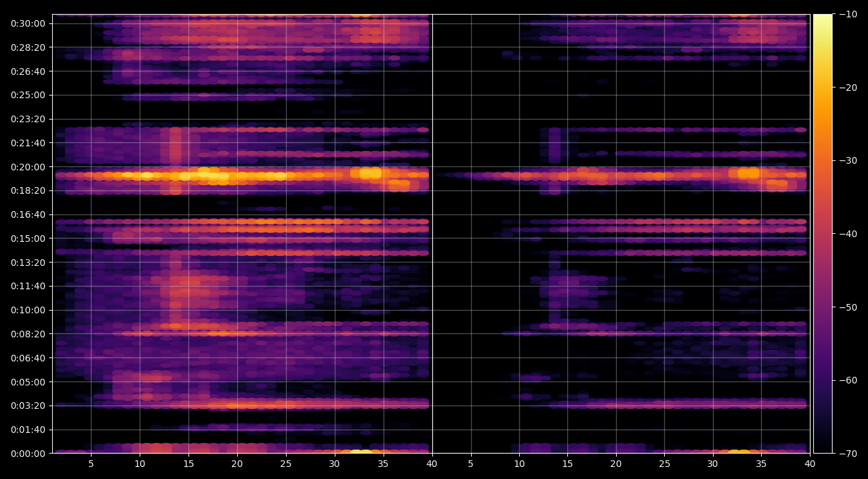Click x-axis label 25 under left heatmap
This screenshot has height=479, width=868.
286,464
